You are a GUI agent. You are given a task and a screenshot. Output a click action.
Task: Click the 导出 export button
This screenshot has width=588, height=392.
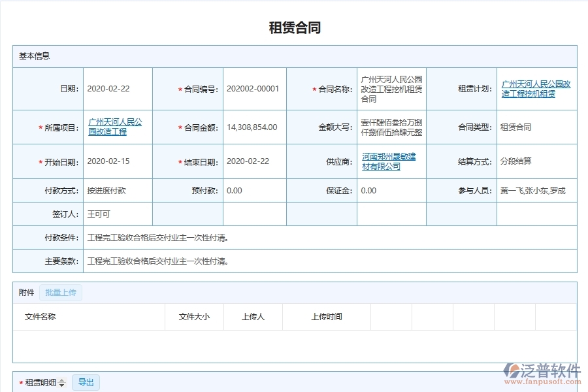point(86,382)
